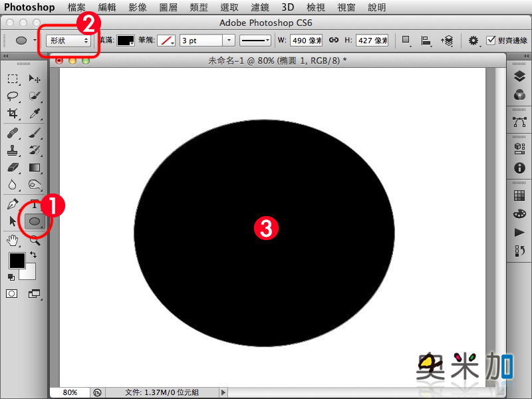
Task: Select the Blur tool
Action: [13, 185]
